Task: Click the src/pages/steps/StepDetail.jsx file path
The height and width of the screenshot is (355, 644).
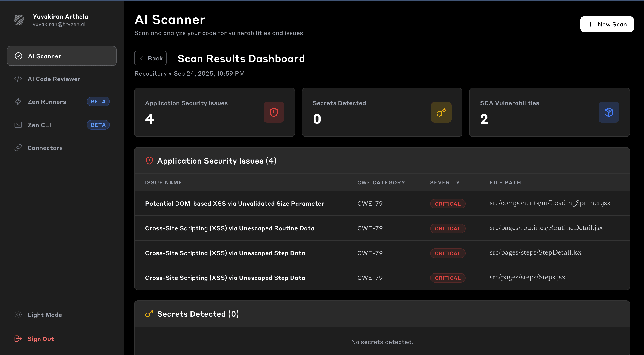Action: [535, 253]
